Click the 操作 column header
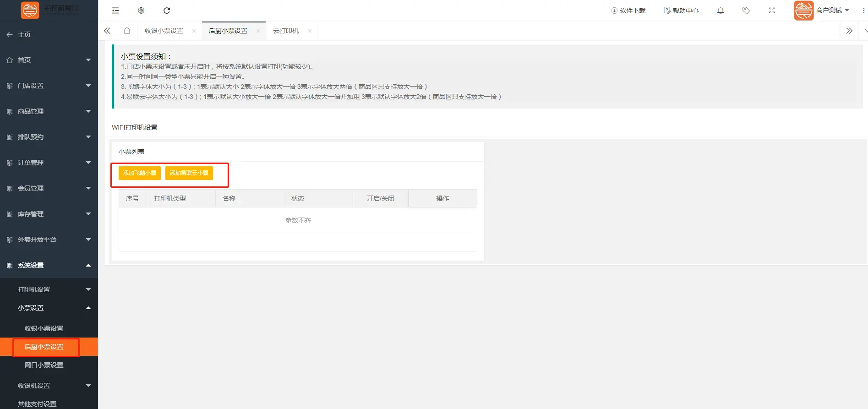 click(442, 198)
